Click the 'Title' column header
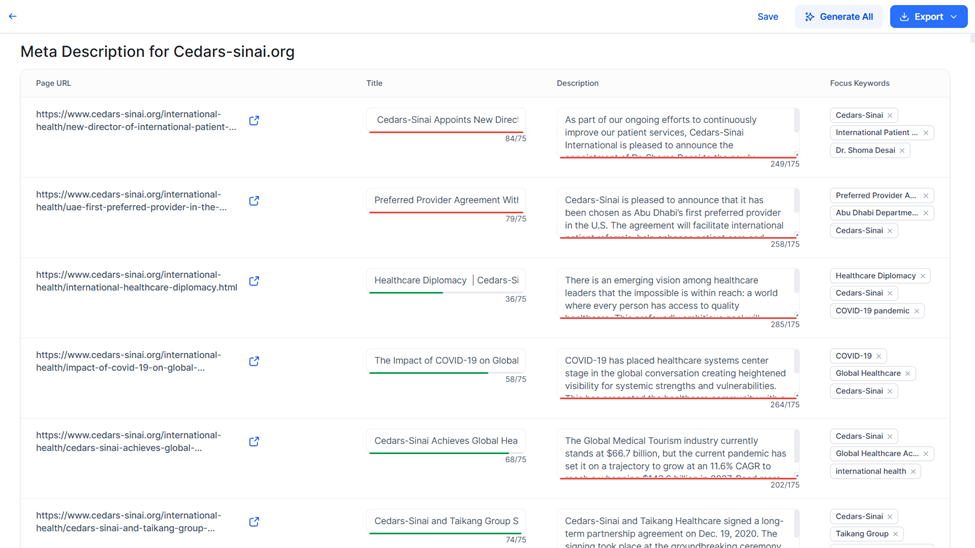The width and height of the screenshot is (975, 548). tap(374, 83)
